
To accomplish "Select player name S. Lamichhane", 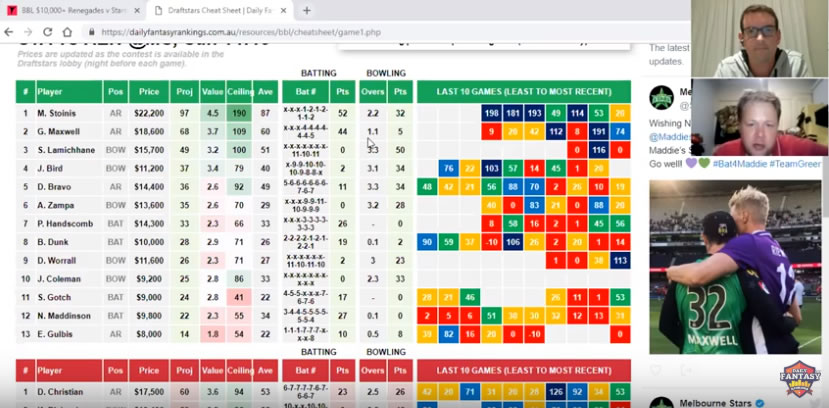I will pos(66,150).
